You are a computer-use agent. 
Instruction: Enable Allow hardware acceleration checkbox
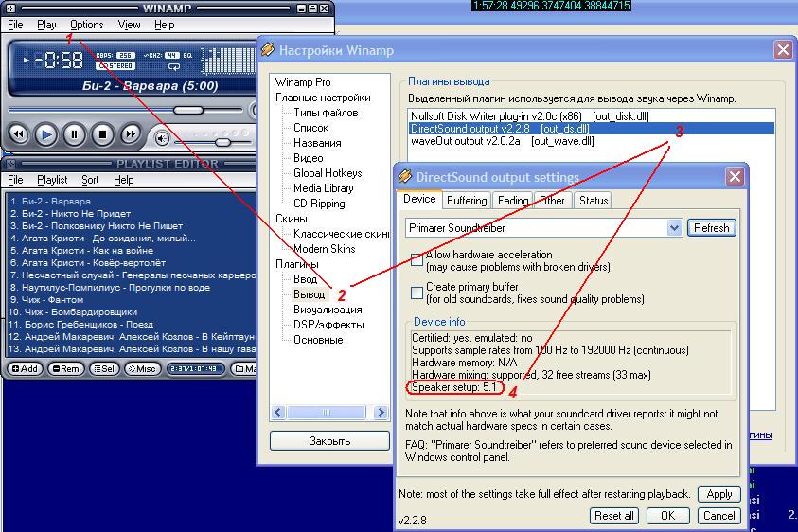(x=417, y=259)
